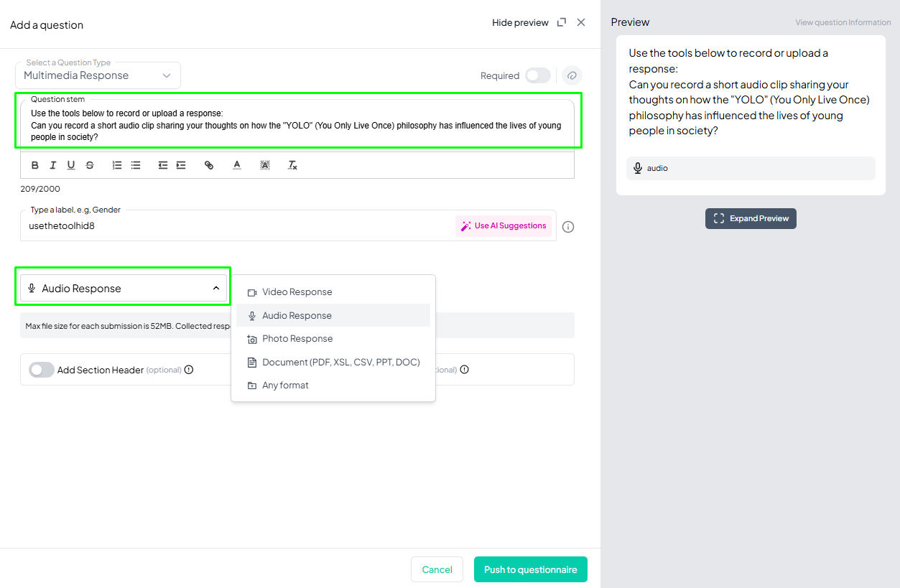Click the Cancel button

tap(437, 569)
